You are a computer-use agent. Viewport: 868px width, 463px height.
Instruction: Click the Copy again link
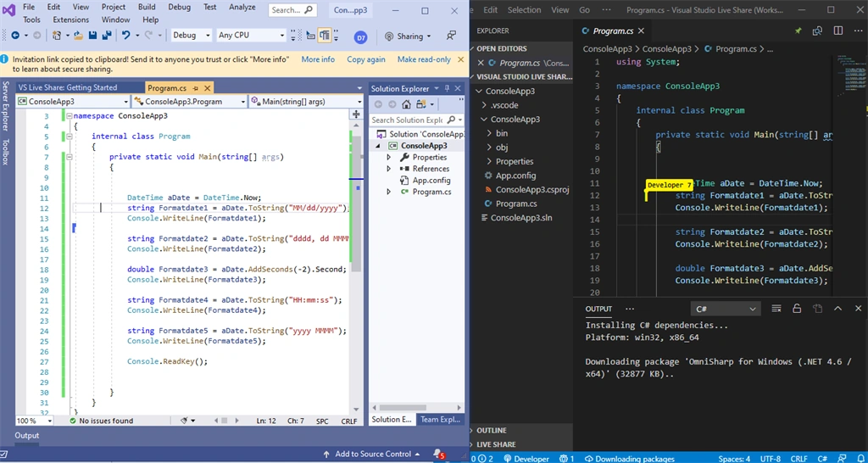coord(366,59)
